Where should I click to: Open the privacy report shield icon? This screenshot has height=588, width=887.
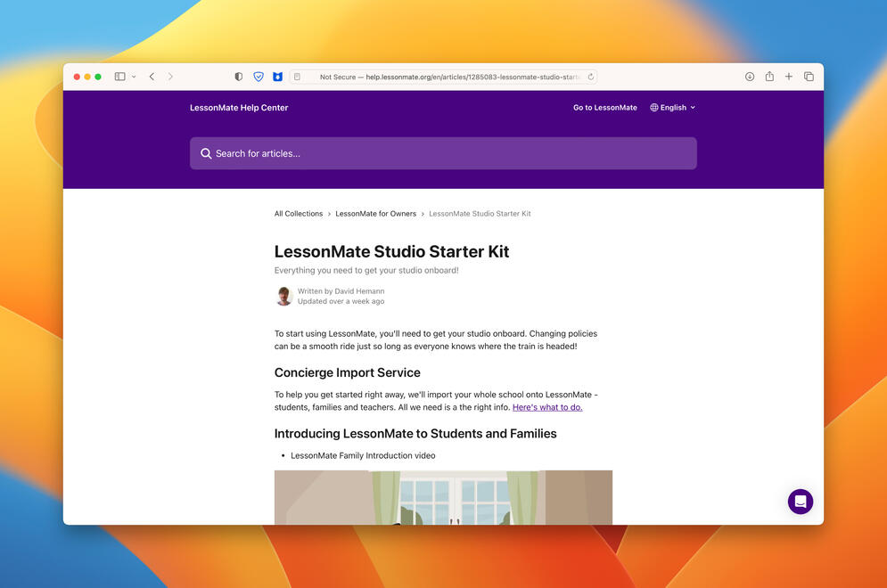[239, 77]
